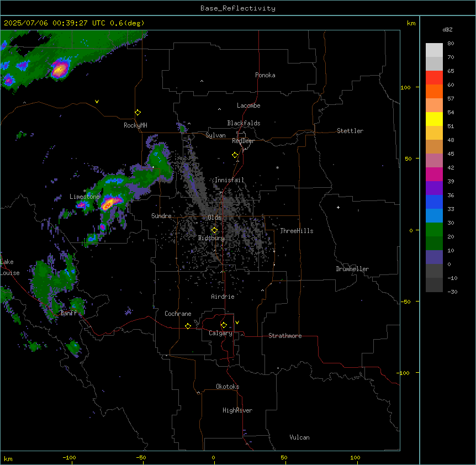This screenshot has height=465, width=476.
Task: Click the blue 33–36 dBZ legend band
Action: 434,202
